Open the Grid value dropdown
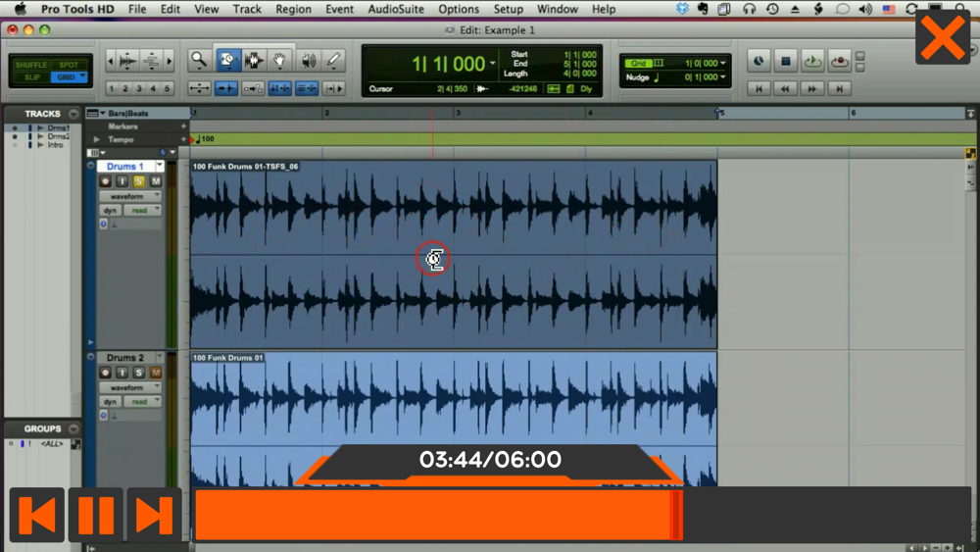The image size is (980, 552). click(723, 63)
